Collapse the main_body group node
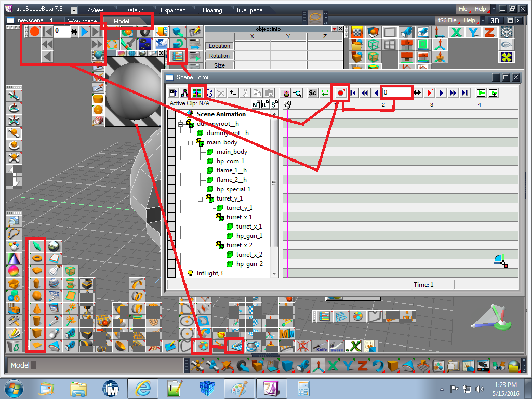532x399 pixels. (x=190, y=143)
